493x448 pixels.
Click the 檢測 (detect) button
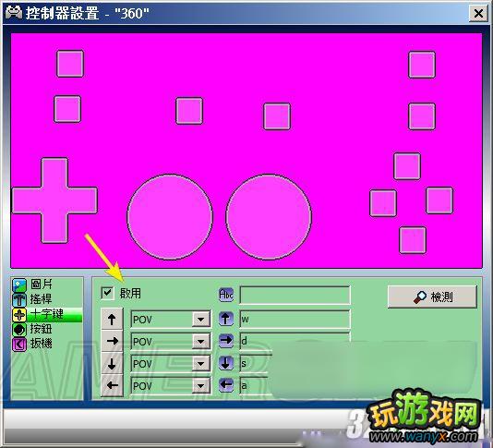click(432, 297)
